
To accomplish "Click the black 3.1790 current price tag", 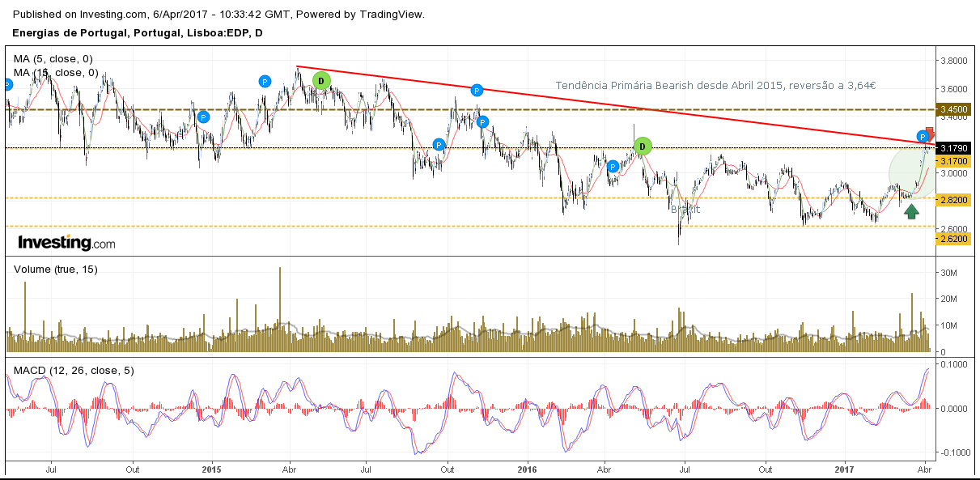I will tap(953, 148).
